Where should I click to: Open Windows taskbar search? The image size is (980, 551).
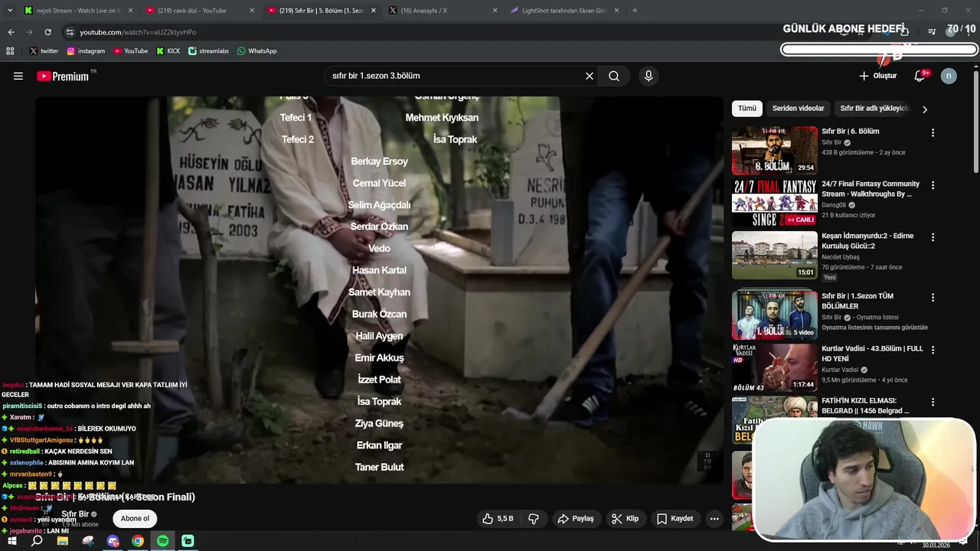coord(37,541)
